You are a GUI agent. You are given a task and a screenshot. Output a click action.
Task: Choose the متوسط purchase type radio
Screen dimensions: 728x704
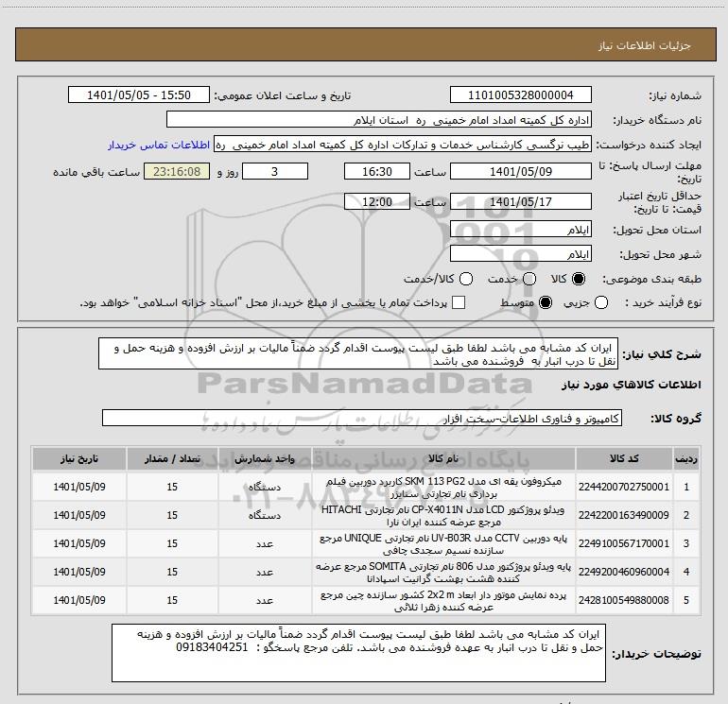pos(546,302)
